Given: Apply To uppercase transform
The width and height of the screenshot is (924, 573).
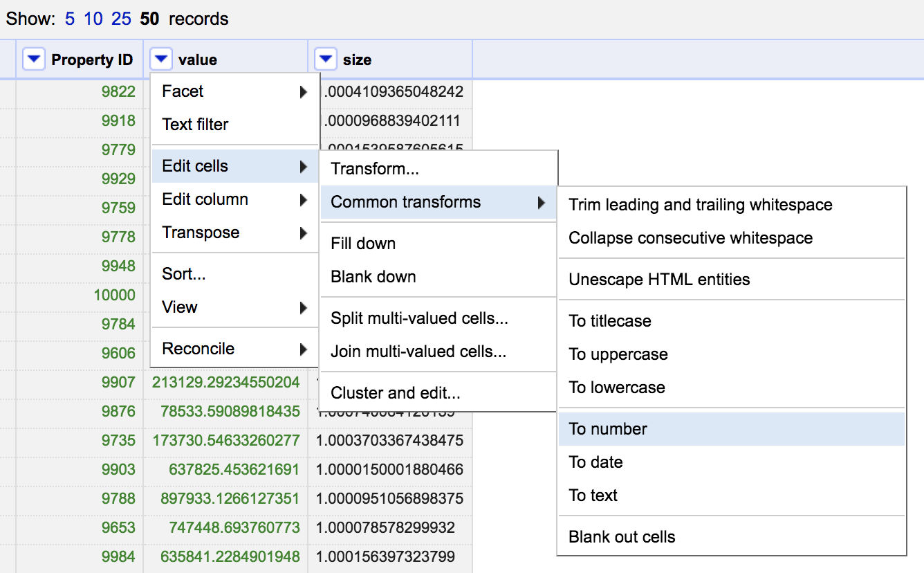Looking at the screenshot, I should coord(732,354).
